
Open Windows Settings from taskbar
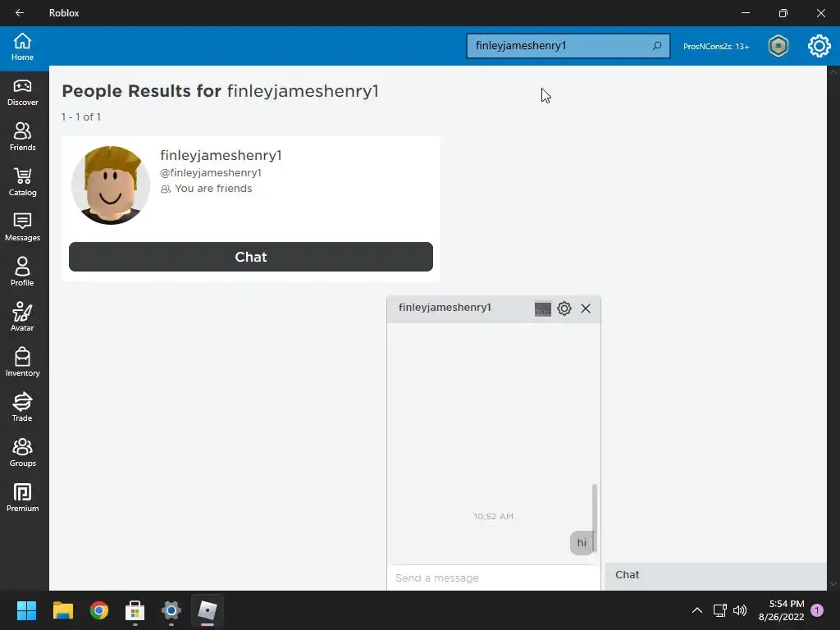pos(171,610)
